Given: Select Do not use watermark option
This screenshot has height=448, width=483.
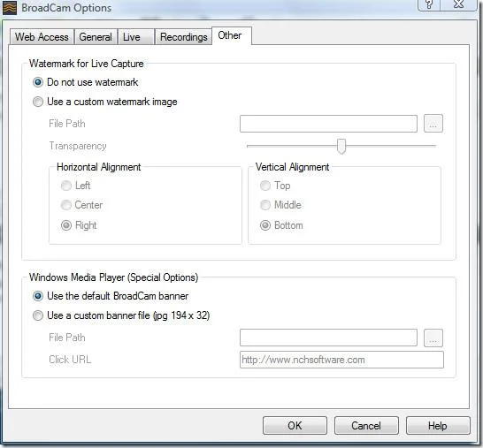Looking at the screenshot, I should (85, 82).
